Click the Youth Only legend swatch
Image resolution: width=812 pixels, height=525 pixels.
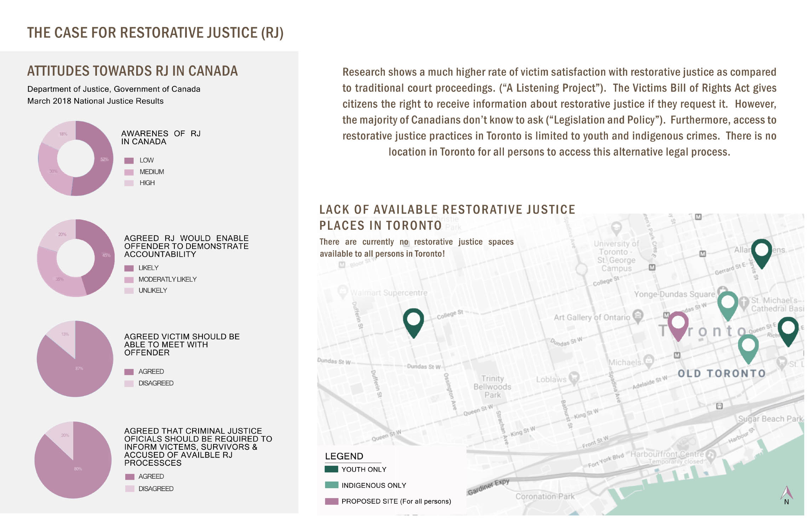click(332, 469)
